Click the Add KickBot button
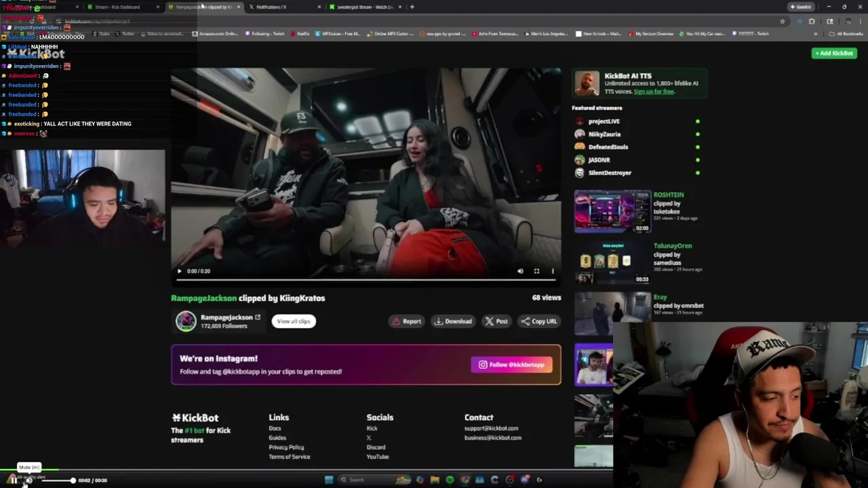The width and height of the screenshot is (868, 488). (x=834, y=53)
